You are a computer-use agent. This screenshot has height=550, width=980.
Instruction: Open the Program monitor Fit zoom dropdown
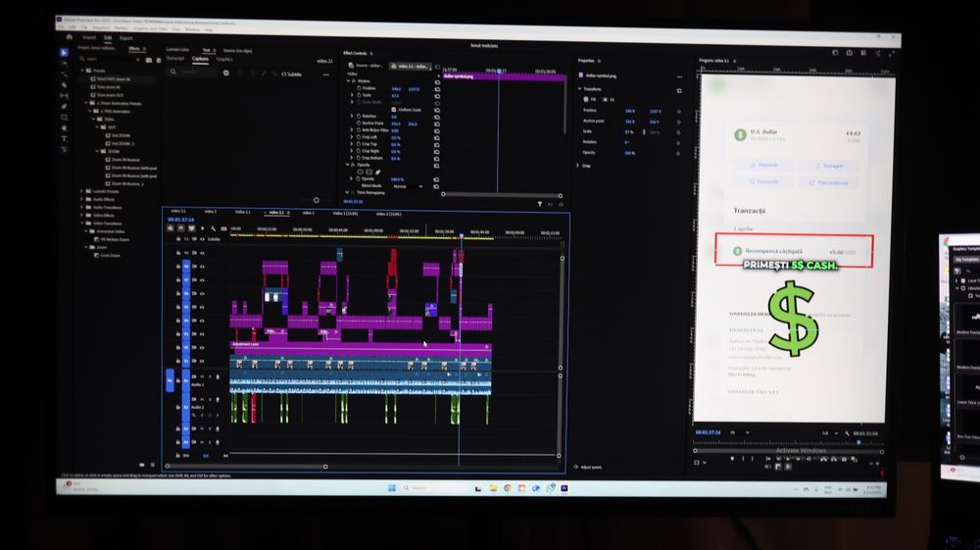click(x=739, y=432)
